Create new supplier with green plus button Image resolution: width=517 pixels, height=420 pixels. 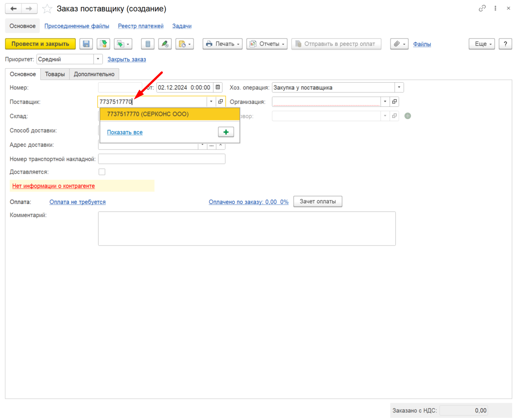tap(226, 132)
